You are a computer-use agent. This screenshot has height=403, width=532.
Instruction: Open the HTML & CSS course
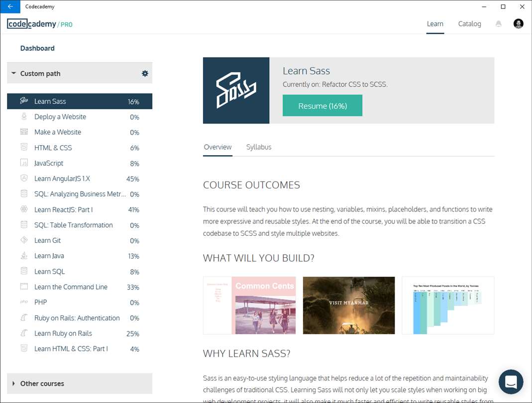[x=80, y=148]
